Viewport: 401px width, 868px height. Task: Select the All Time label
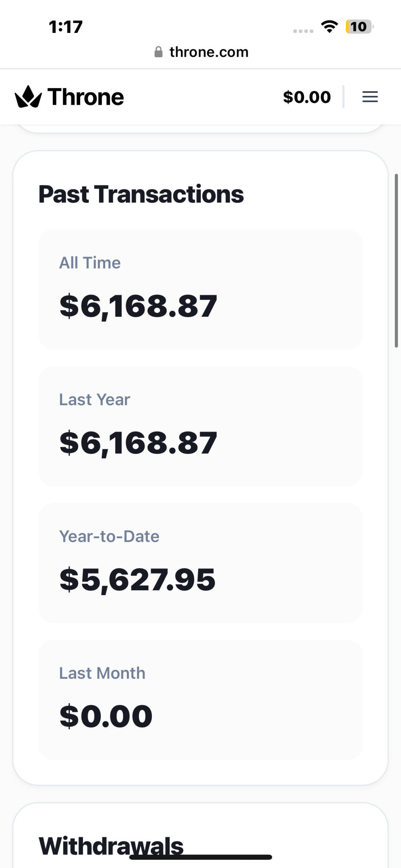90,263
